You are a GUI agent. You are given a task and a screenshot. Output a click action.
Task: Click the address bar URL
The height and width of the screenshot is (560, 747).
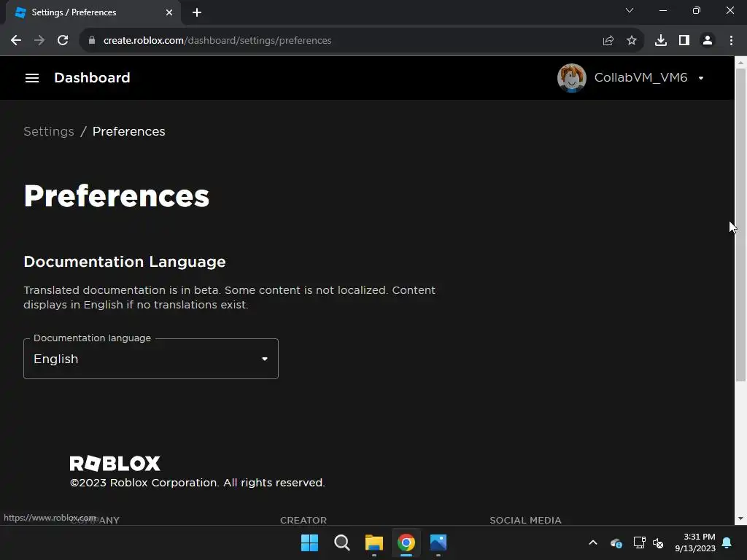click(x=217, y=41)
